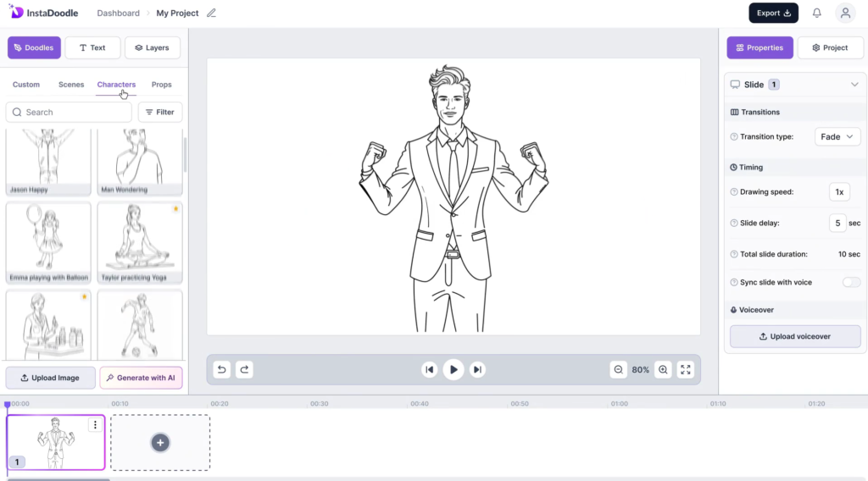Click the Drawing speed help icon

tap(734, 192)
